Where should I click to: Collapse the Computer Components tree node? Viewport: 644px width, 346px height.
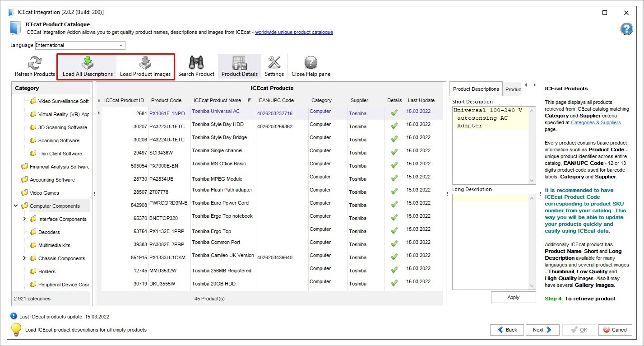[x=16, y=206]
